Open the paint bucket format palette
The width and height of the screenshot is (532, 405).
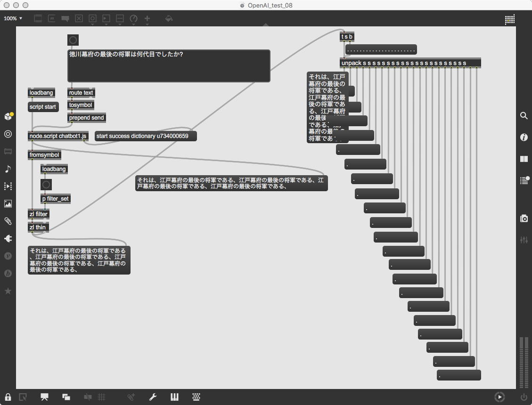click(169, 19)
